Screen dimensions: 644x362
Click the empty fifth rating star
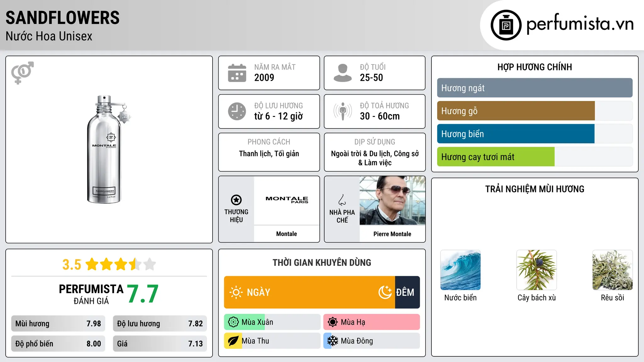(x=150, y=264)
